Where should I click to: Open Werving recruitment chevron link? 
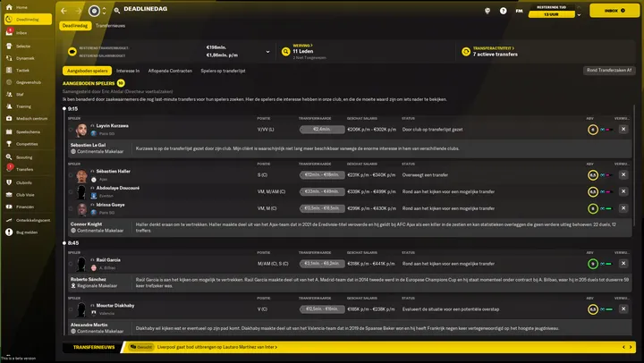click(x=302, y=46)
